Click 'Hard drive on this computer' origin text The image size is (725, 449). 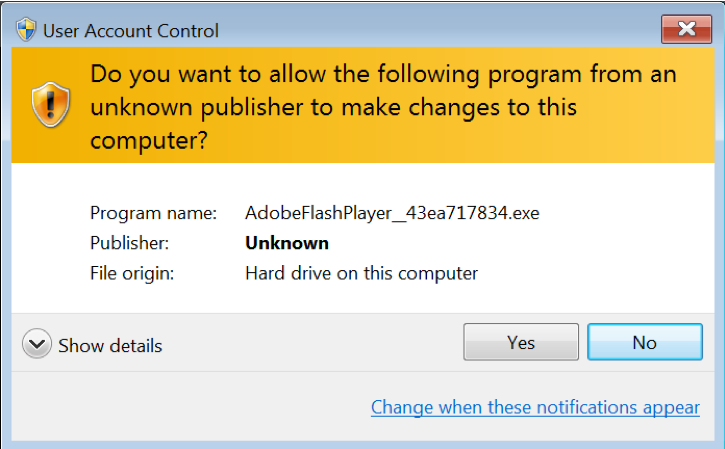[x=361, y=273]
